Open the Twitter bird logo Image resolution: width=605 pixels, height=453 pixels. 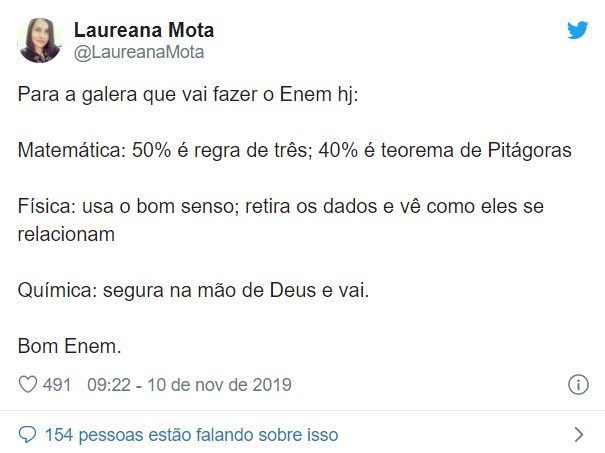(x=578, y=30)
